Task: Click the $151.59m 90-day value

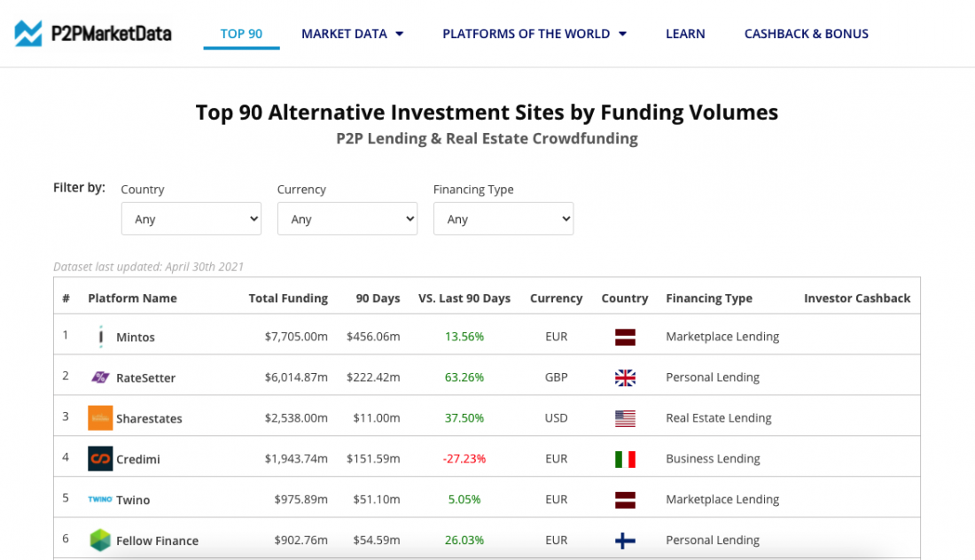Action: [373, 459]
